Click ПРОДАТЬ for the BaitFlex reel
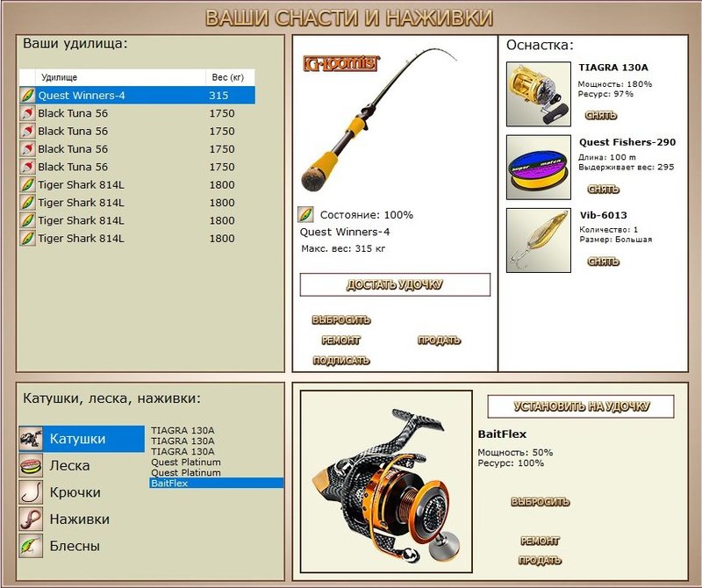This screenshot has height=588, width=702. tap(540, 560)
